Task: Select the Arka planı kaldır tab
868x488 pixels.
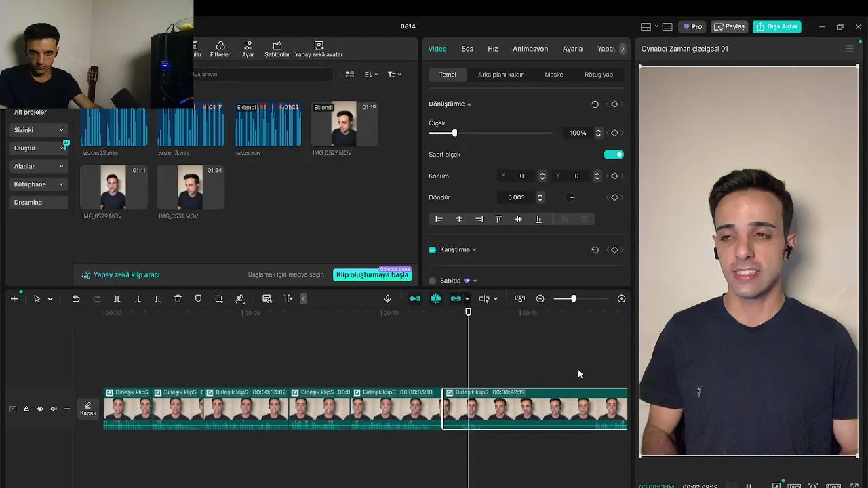Action: coord(500,75)
